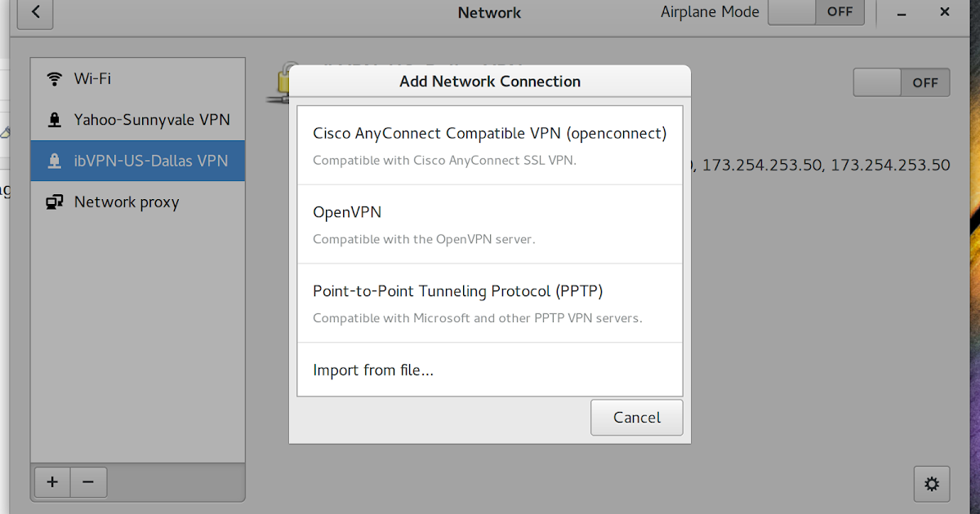Screen dimensions: 980x514
Task: Cancel the Add Network Connection dialog
Action: [637, 418]
